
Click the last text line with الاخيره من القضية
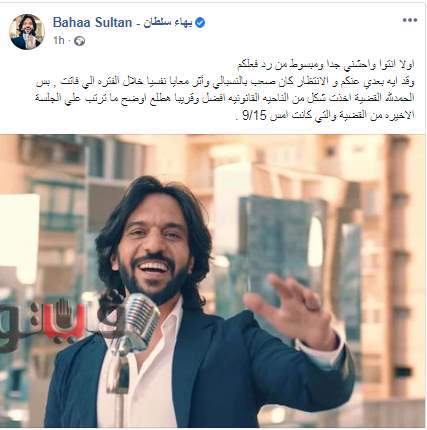tap(324, 115)
